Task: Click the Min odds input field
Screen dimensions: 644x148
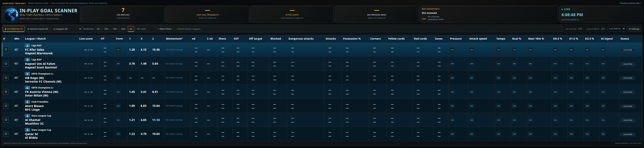Action: click(145, 29)
